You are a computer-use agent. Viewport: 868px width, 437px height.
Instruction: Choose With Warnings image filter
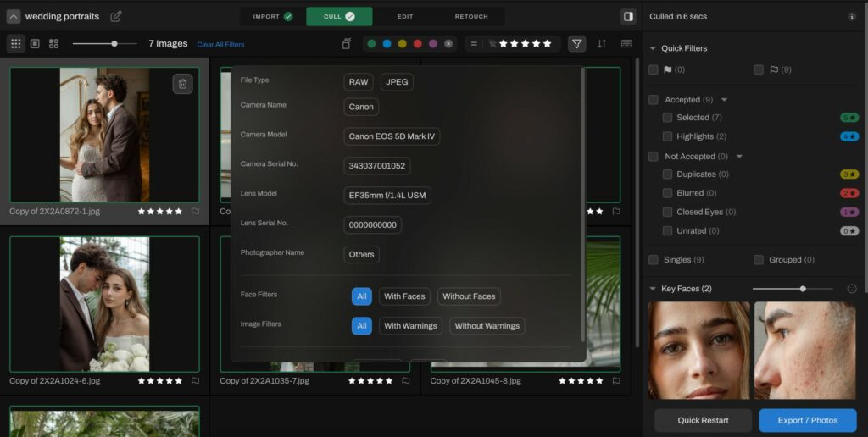411,326
